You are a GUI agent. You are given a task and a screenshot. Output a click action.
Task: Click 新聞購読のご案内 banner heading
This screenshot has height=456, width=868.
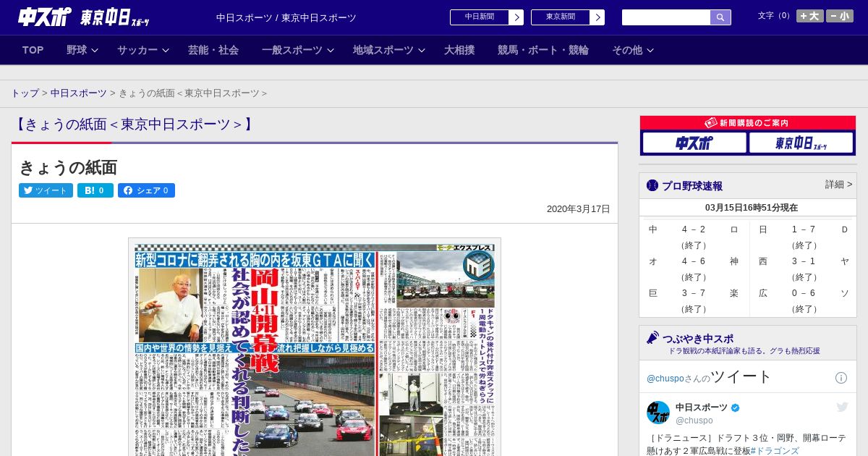click(748, 123)
